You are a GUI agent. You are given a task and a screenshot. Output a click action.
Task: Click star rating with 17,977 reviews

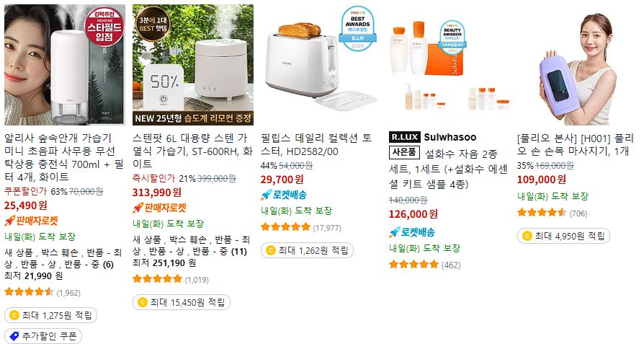[x=285, y=226]
